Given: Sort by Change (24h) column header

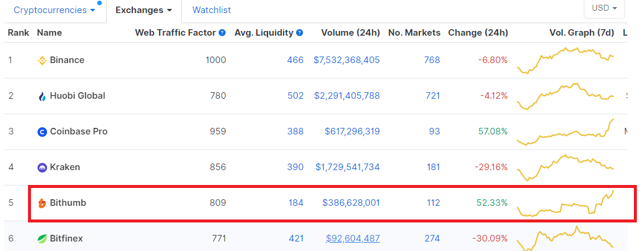Looking at the screenshot, I should pyautogui.click(x=478, y=32).
